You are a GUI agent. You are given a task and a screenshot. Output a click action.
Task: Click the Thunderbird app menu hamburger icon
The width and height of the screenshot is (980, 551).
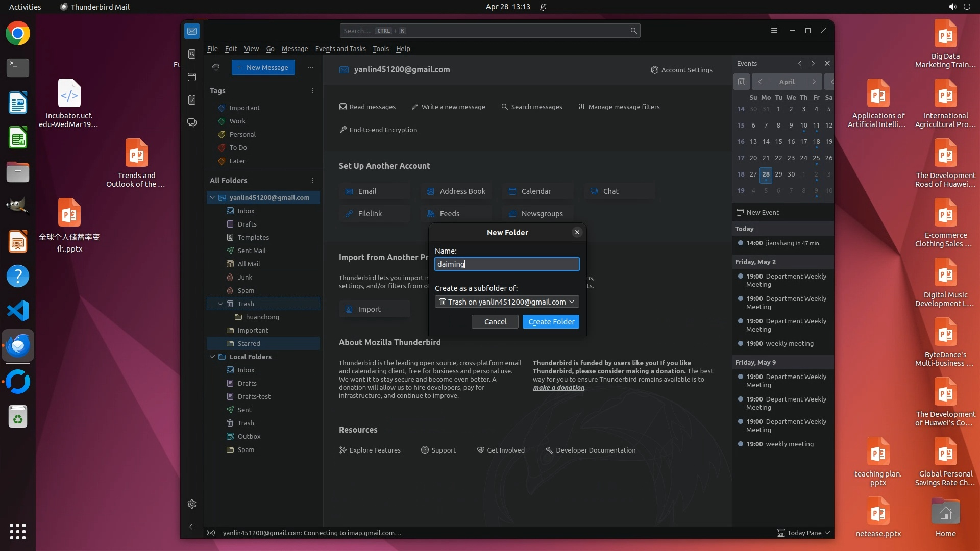click(x=774, y=31)
